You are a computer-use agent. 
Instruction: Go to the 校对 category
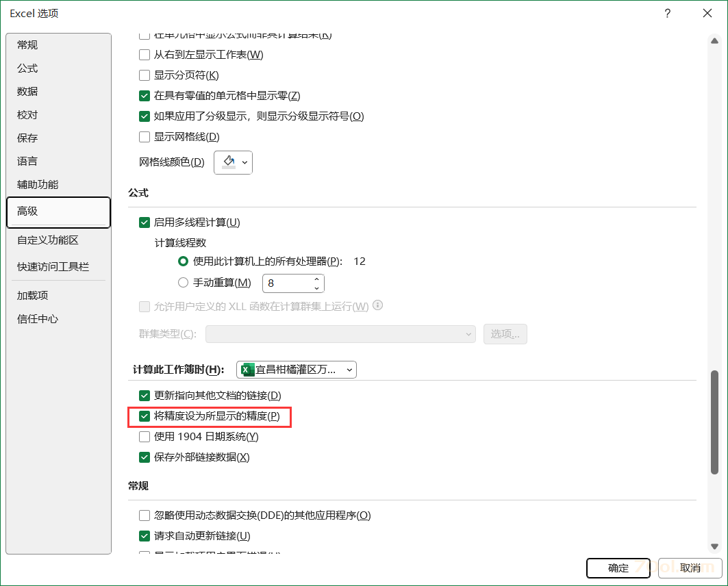(58, 114)
